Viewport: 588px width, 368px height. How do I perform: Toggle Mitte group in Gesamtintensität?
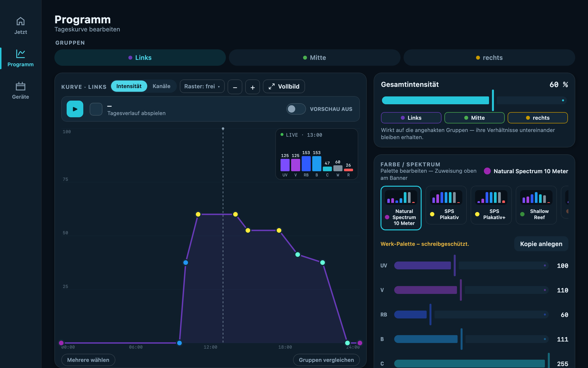[475, 118]
